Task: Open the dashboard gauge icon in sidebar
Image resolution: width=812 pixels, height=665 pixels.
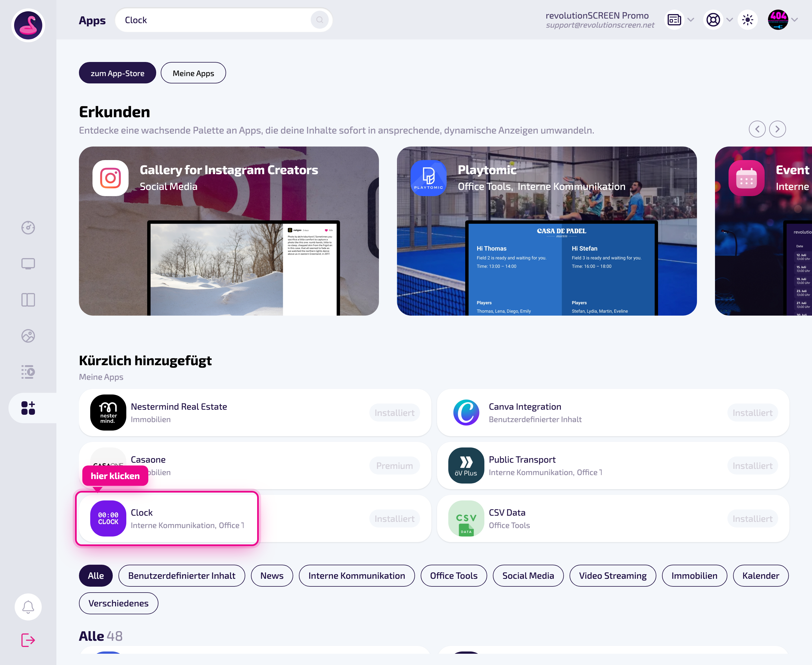Action: pos(28,228)
